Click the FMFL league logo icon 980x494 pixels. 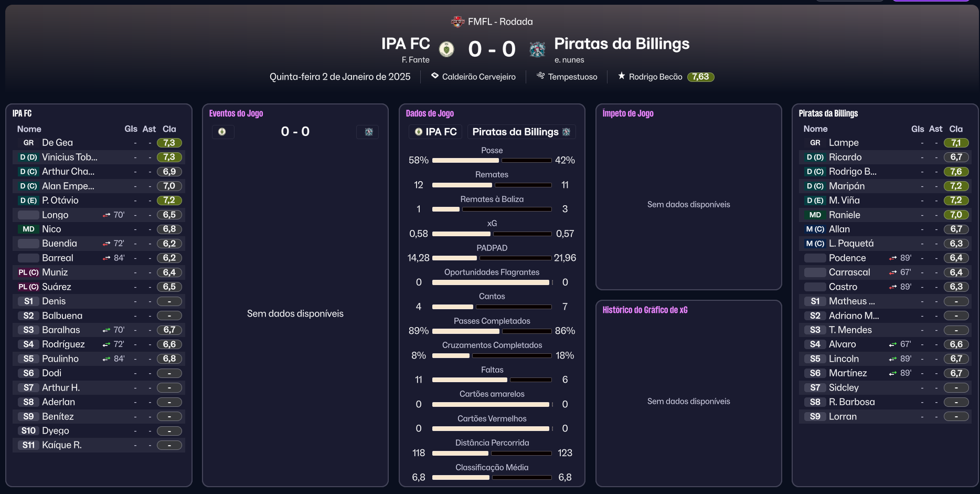pyautogui.click(x=457, y=22)
